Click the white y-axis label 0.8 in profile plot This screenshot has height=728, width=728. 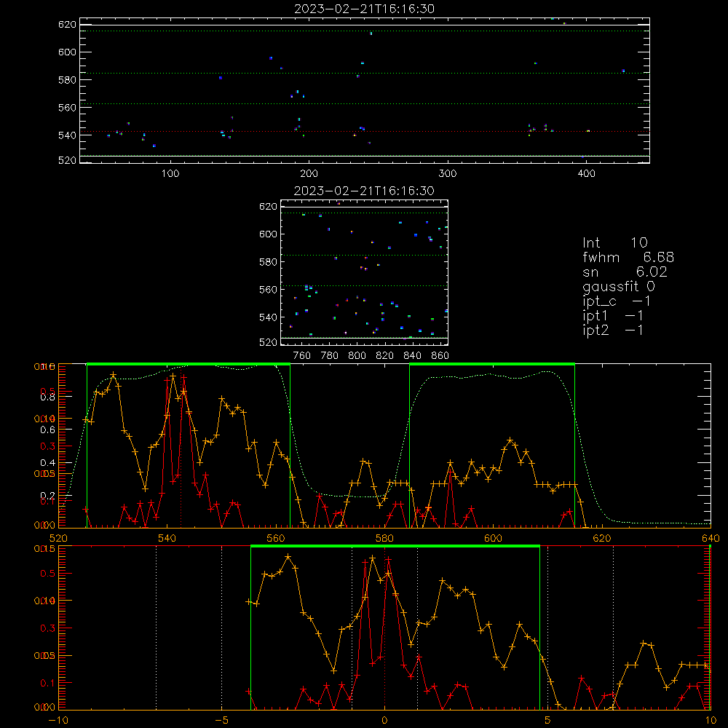(x=48, y=397)
